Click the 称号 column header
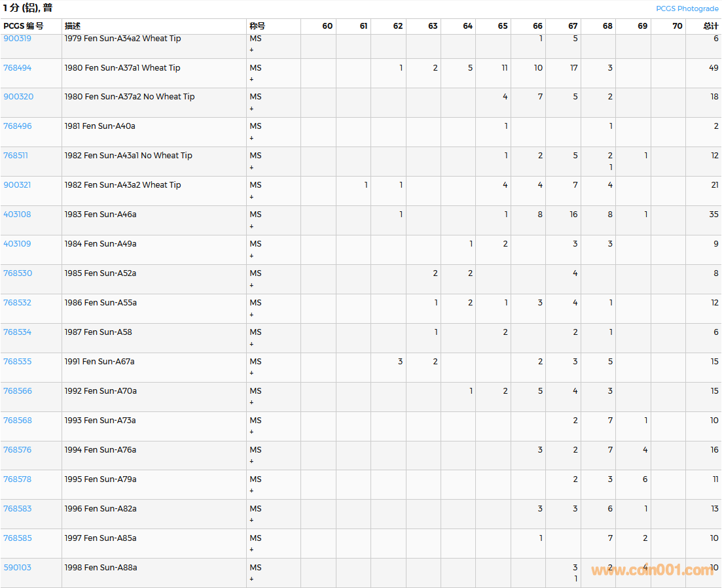 point(257,26)
